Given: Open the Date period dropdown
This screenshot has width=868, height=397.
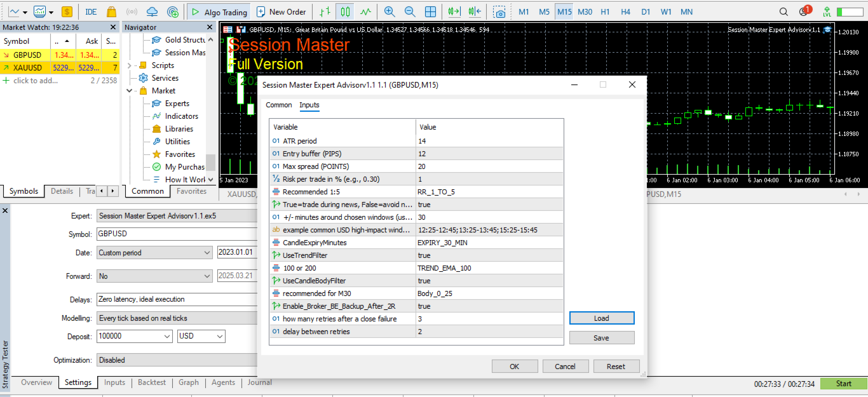Looking at the screenshot, I should [x=154, y=253].
